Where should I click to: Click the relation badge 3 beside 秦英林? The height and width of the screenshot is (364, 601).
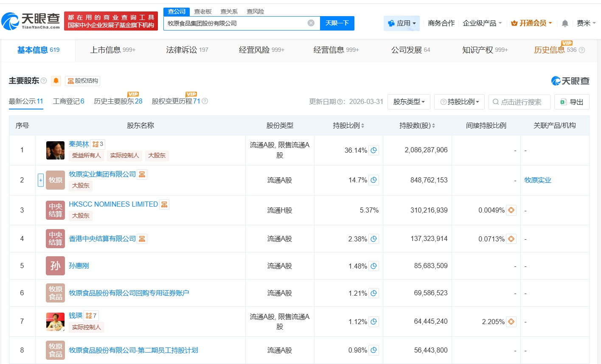point(98,144)
